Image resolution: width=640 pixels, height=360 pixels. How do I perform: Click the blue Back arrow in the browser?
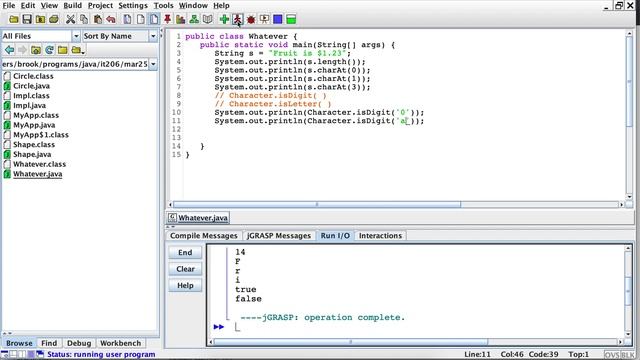pos(9,50)
